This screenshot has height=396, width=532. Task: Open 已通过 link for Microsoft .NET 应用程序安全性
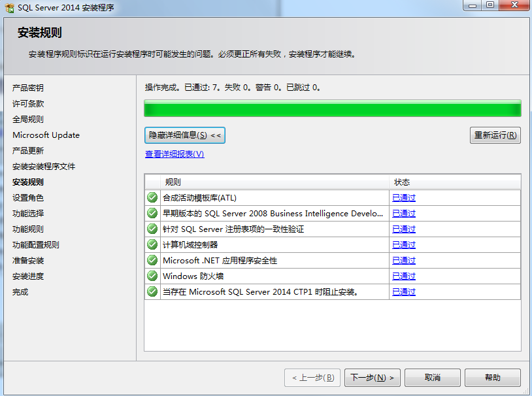[x=404, y=260]
